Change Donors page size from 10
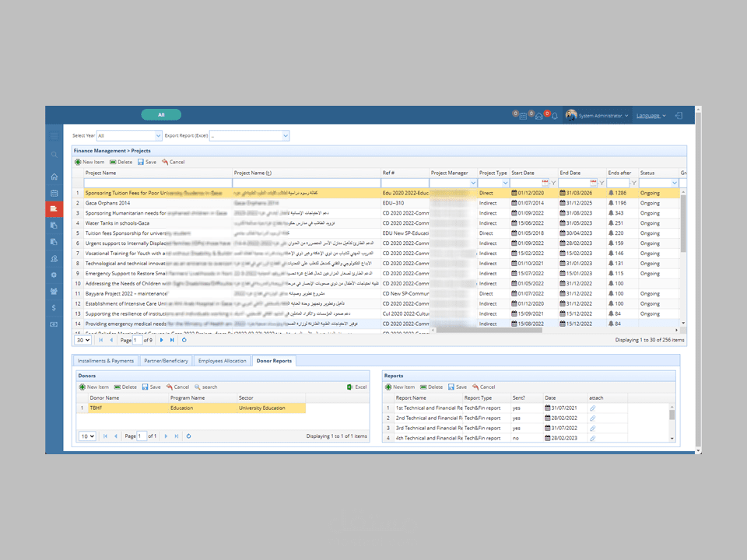This screenshot has height=560, width=747. 87,436
